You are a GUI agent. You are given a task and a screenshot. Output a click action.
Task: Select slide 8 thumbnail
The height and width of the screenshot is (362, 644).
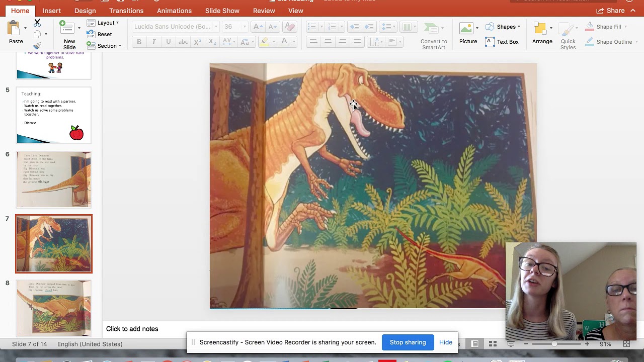(54, 308)
